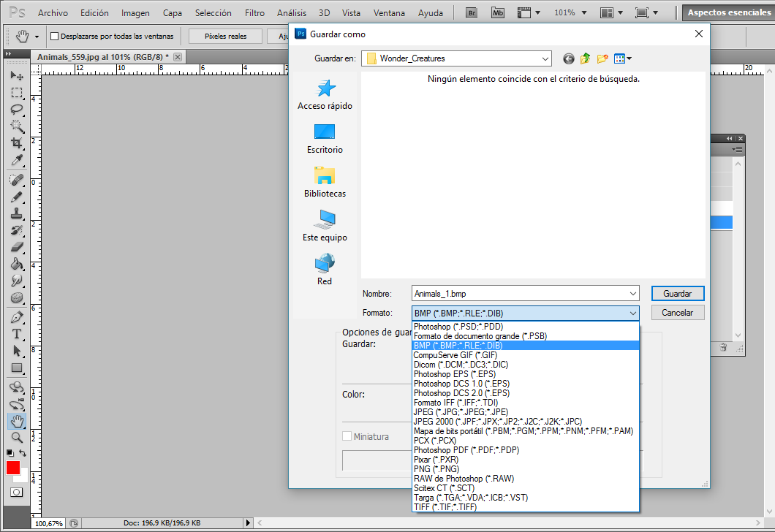Open Escritorio in the dialog sidebar
The width and height of the screenshot is (775, 532).
[x=325, y=139]
